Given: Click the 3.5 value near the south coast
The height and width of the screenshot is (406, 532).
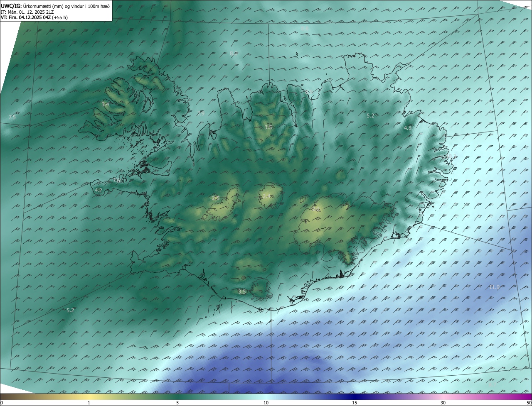Looking at the screenshot, I should [x=242, y=292].
